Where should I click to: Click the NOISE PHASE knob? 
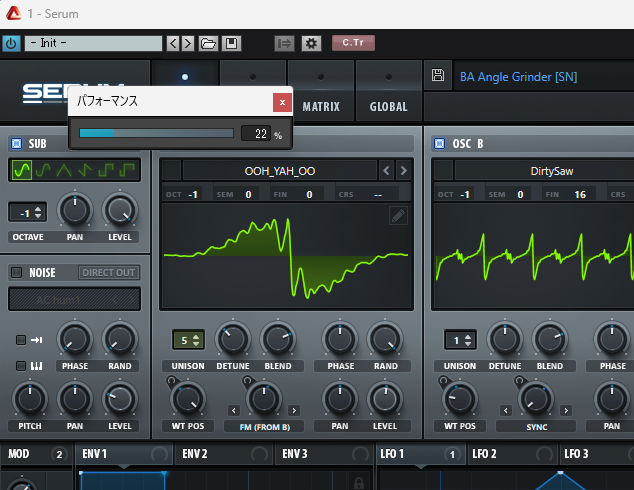point(75,339)
